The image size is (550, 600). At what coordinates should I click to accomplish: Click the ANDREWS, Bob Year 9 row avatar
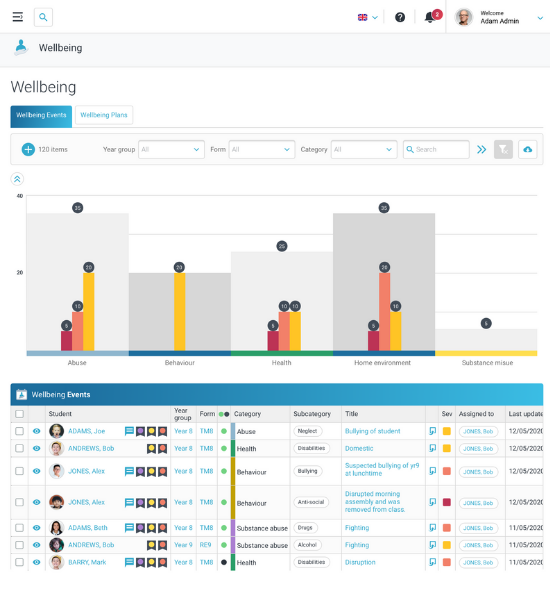click(57, 545)
